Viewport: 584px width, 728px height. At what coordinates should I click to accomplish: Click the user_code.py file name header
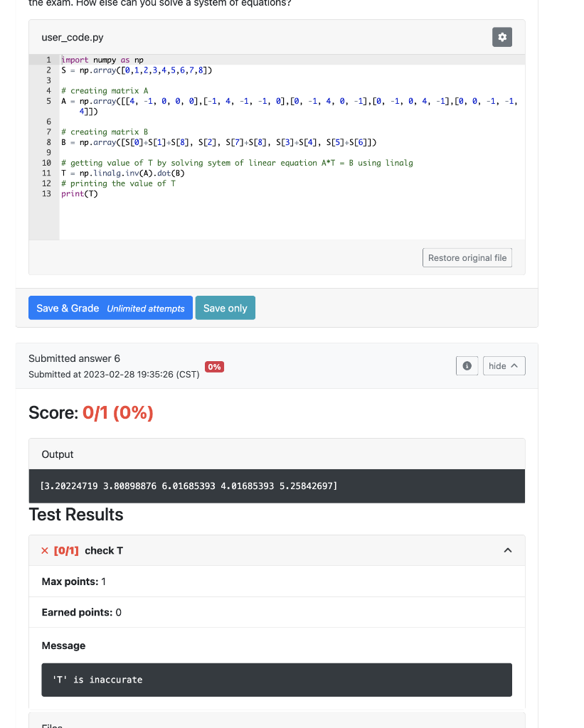[x=73, y=37]
